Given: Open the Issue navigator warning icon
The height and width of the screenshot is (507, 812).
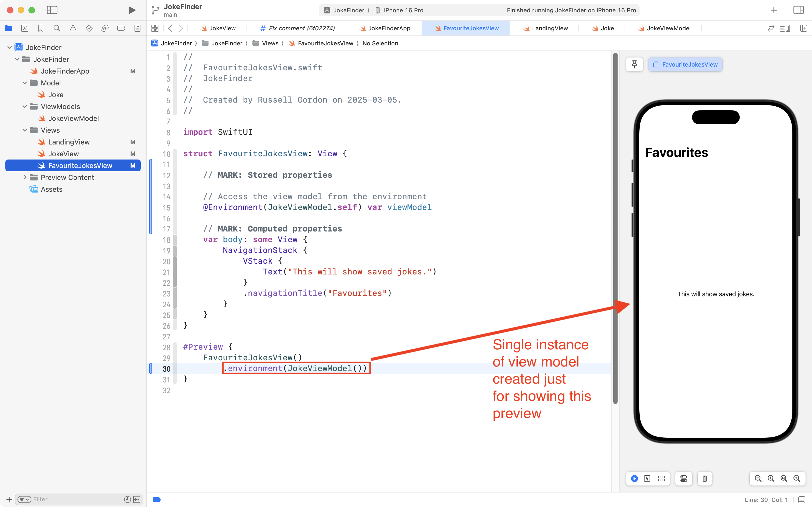Looking at the screenshot, I should (73, 28).
